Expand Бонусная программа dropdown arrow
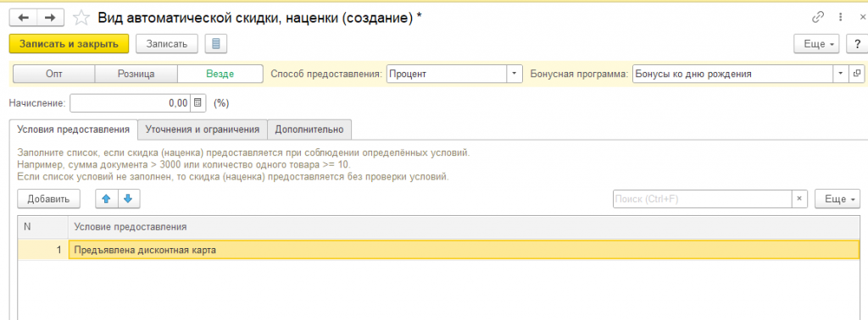The height and width of the screenshot is (320, 868). point(841,74)
